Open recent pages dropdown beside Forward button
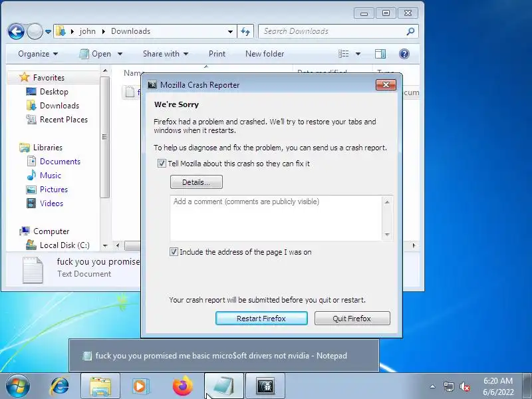532x399 pixels. tap(48, 31)
